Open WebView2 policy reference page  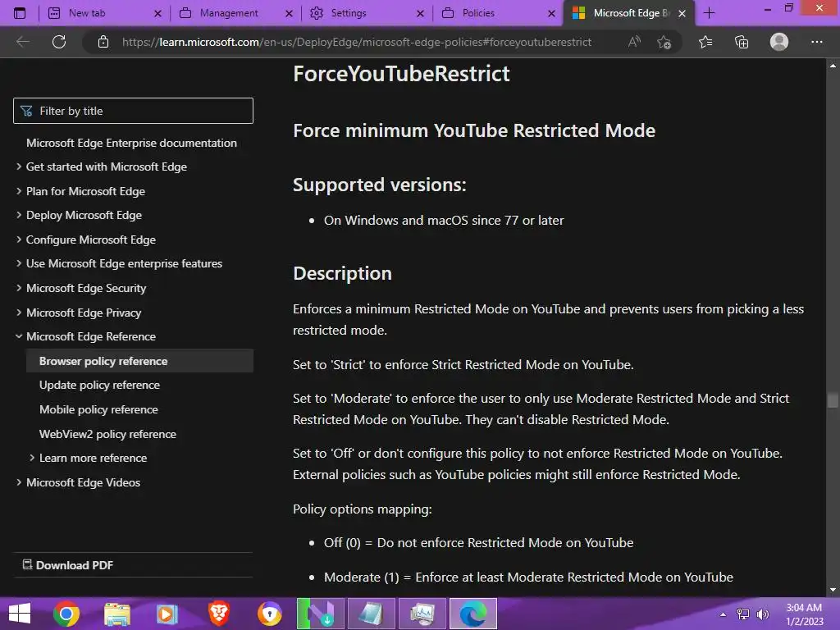coord(107,434)
